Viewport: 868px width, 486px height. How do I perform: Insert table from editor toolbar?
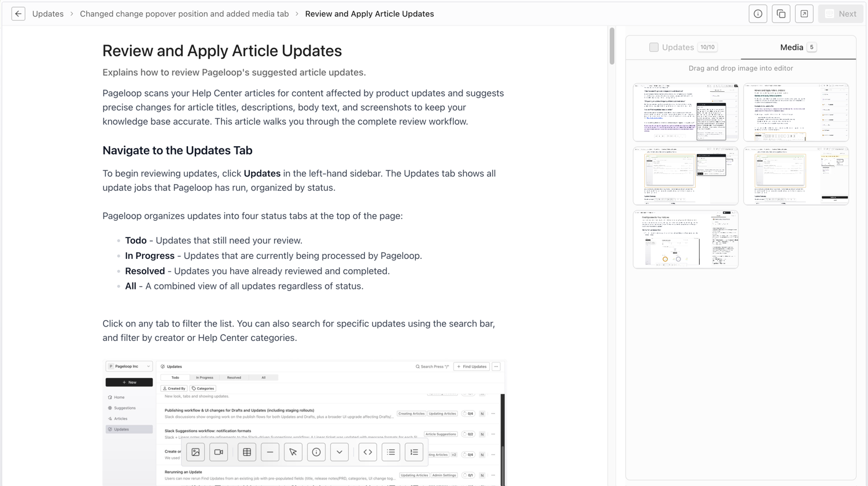247,452
